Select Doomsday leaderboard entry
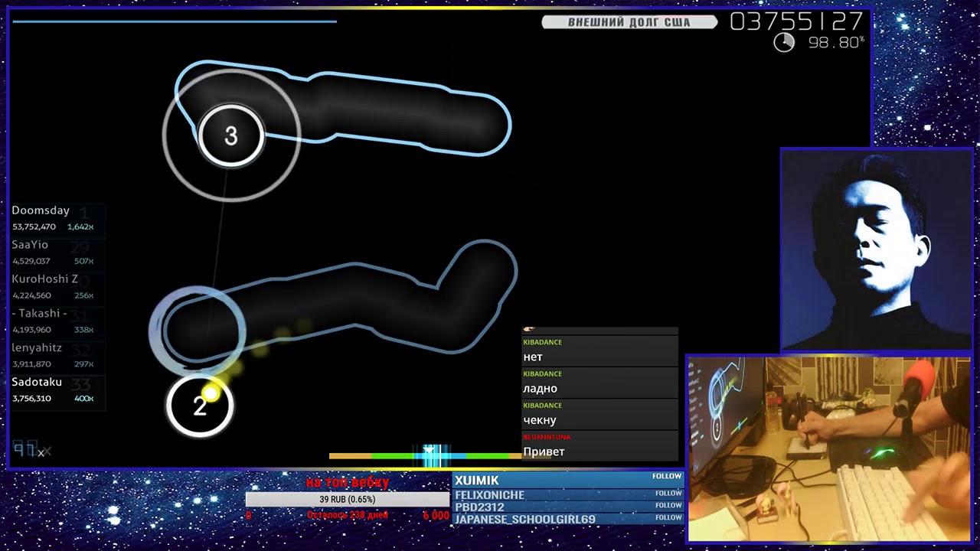This screenshot has height=551, width=980. [57, 218]
